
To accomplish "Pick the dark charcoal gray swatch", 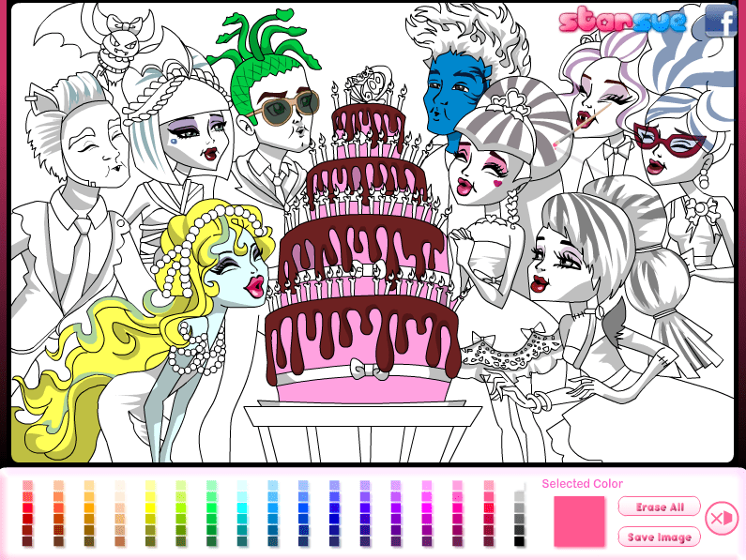I will click(x=519, y=530).
